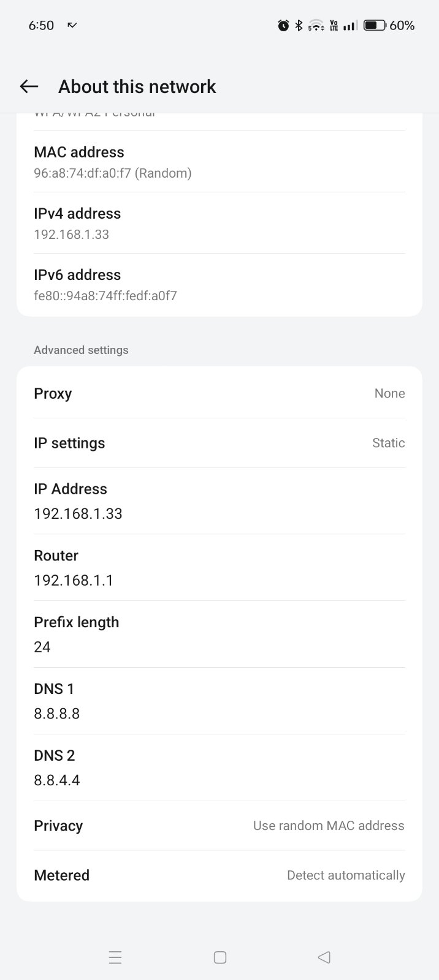This screenshot has height=980, width=439.
Task: Tap the back arrow icon
Action: pyautogui.click(x=29, y=86)
